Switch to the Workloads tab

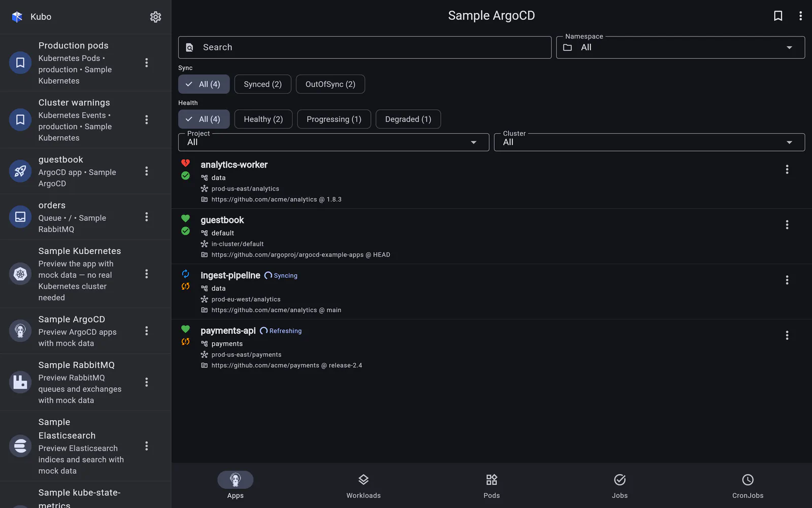[x=363, y=486]
